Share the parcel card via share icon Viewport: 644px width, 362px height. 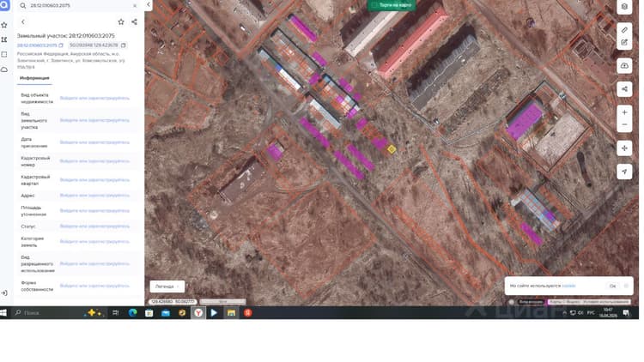pos(134,21)
